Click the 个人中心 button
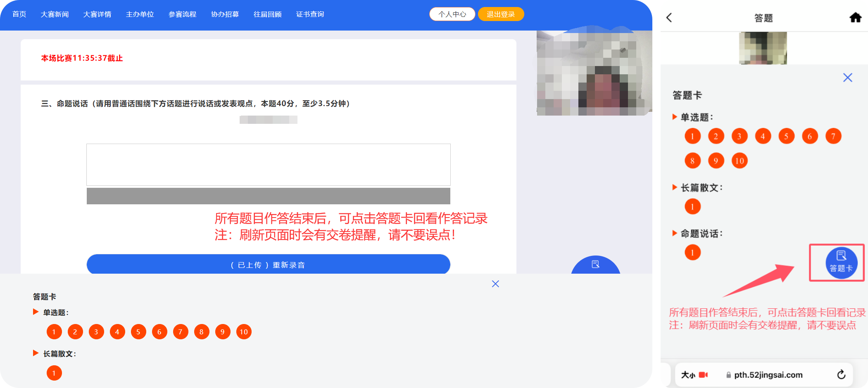The image size is (868, 388). [x=452, y=14]
